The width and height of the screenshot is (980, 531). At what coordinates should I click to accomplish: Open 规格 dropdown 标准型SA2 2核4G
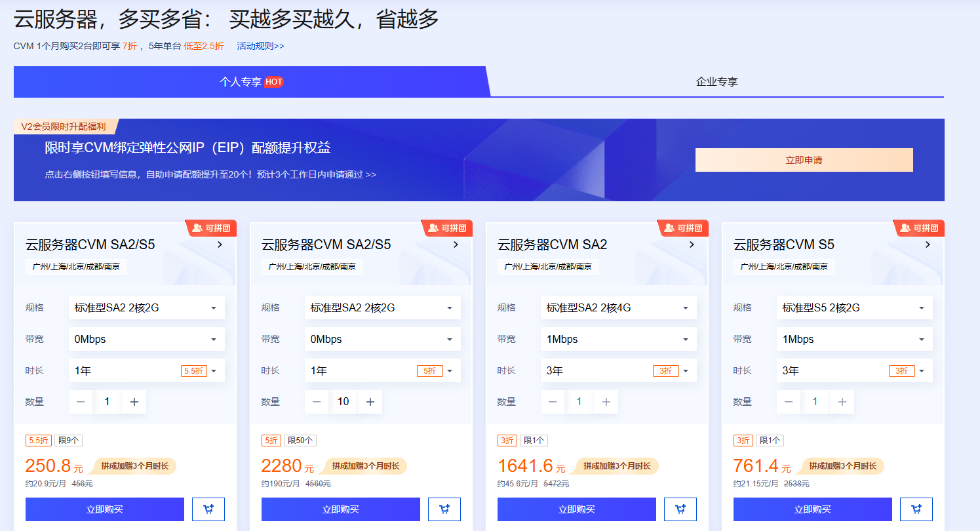[619, 307]
